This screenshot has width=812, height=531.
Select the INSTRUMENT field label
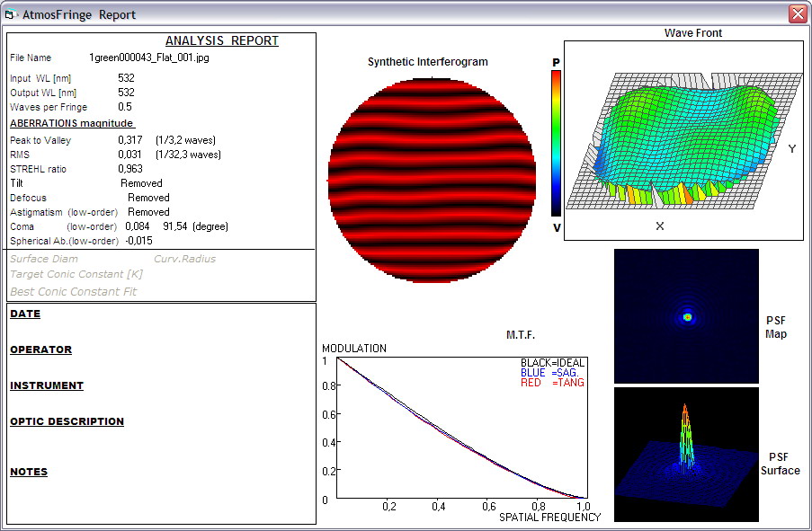(47, 385)
